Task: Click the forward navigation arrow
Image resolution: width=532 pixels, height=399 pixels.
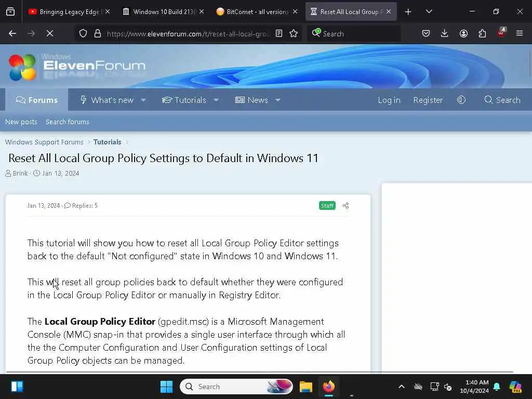Action: click(31, 34)
